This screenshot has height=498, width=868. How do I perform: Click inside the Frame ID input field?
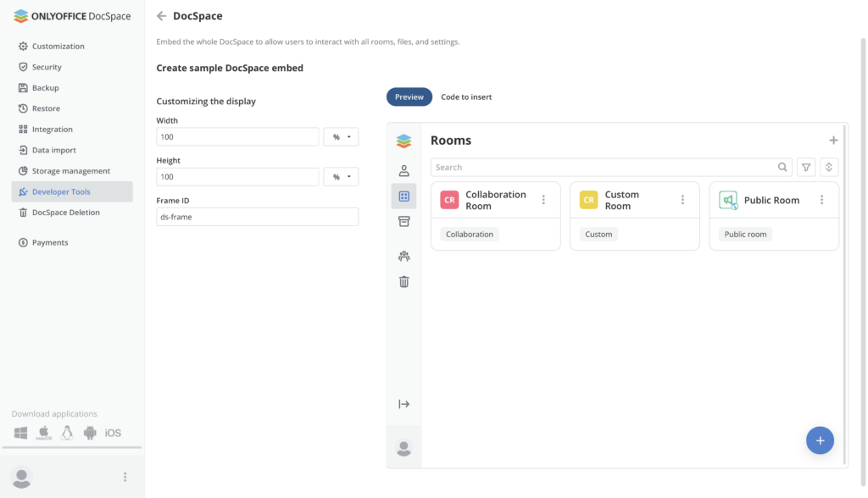tap(257, 216)
